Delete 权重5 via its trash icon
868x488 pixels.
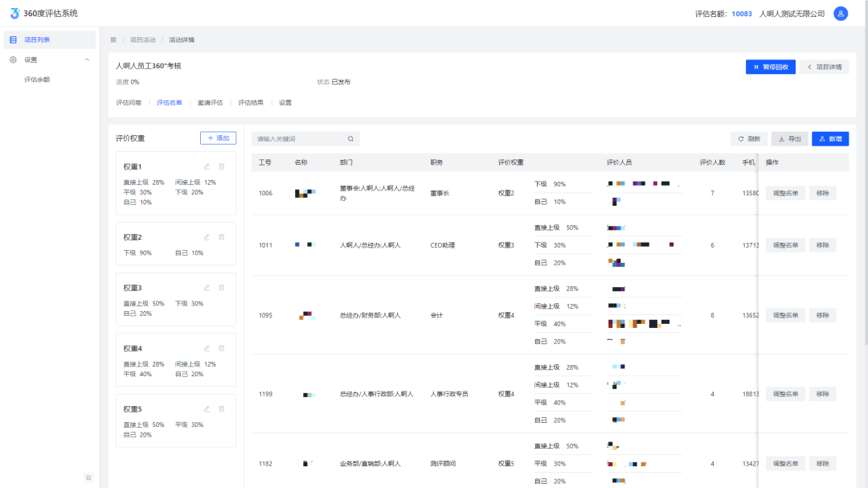coord(222,408)
